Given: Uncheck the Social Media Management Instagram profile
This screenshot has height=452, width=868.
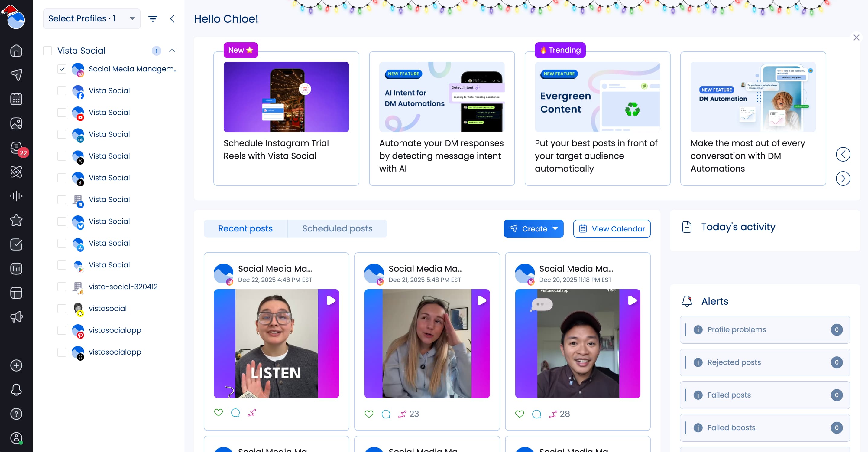Looking at the screenshot, I should click(x=62, y=69).
